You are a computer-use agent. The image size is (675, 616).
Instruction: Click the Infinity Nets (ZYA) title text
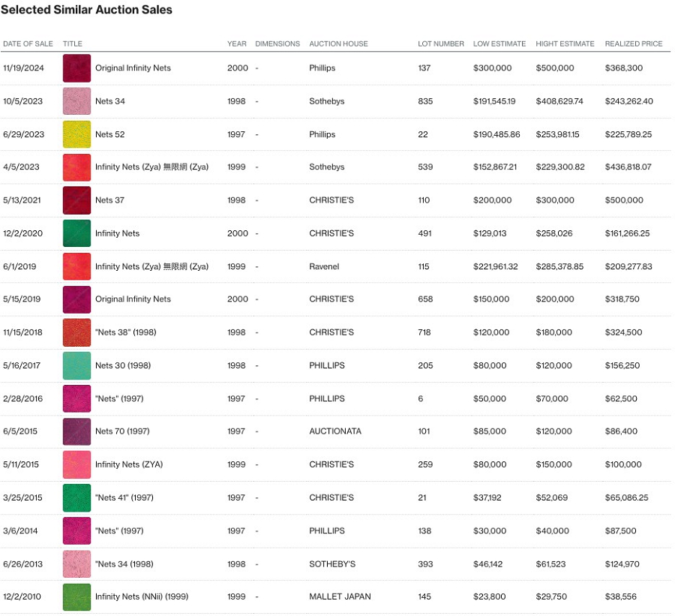[x=128, y=464]
